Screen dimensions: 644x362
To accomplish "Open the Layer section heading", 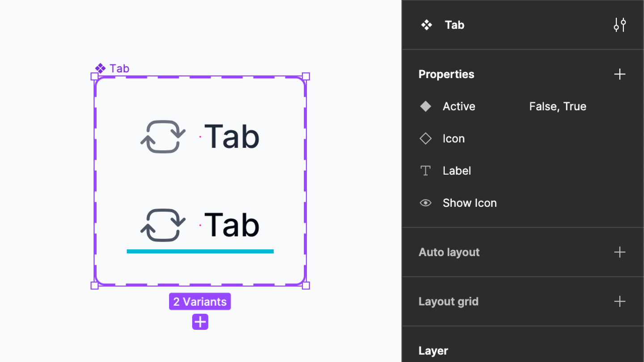I will tap(433, 351).
